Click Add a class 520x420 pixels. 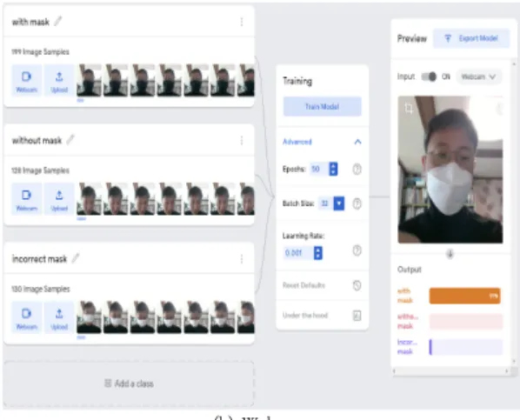click(129, 383)
